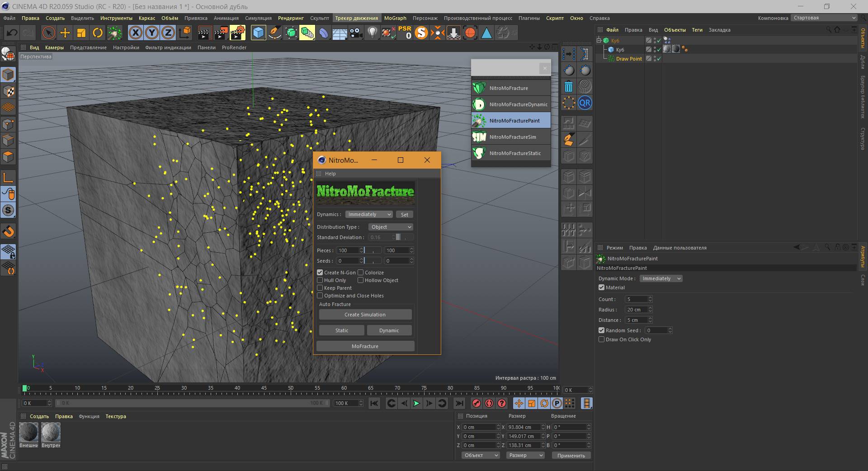Select the Rotate tool
Image resolution: width=868 pixels, height=471 pixels.
pyautogui.click(x=98, y=33)
